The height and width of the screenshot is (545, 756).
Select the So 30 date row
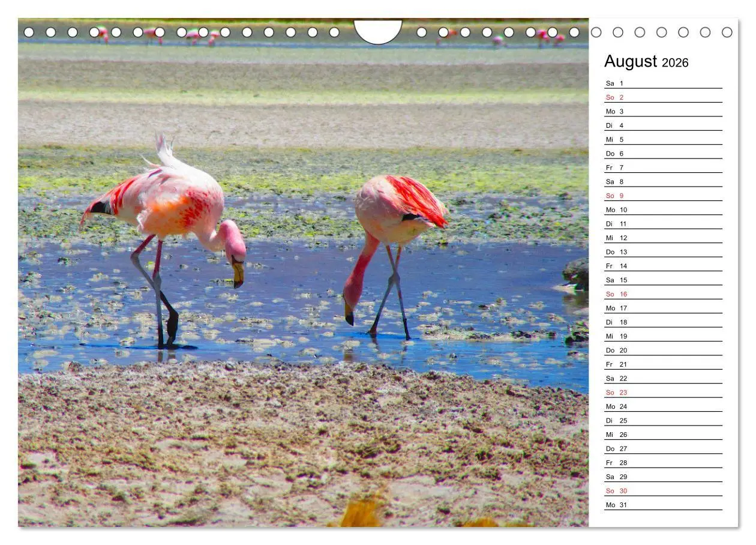coord(663,491)
